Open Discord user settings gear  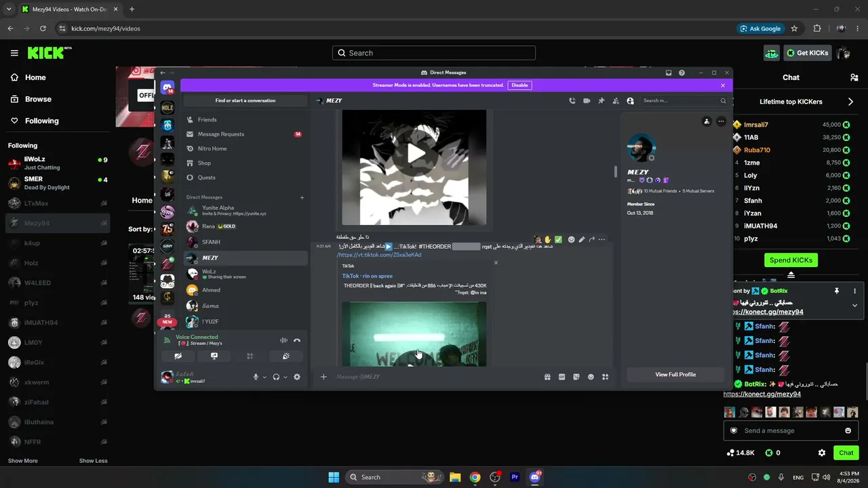tap(297, 377)
